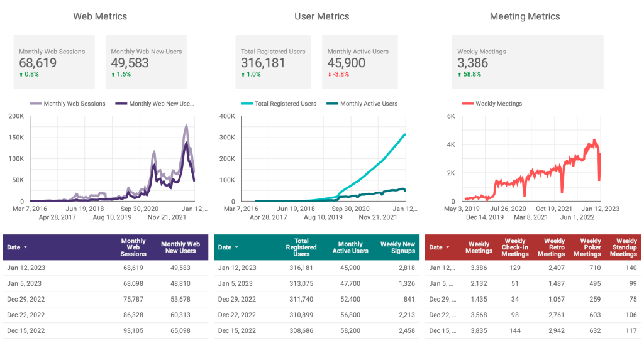Click the Monthly Web Sessions column header
This screenshot has width=644, height=348.
click(x=133, y=247)
